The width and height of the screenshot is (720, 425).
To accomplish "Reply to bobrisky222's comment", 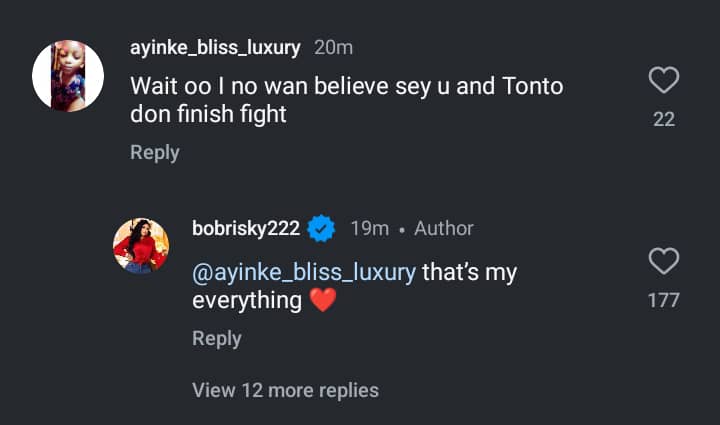I will 217,339.
